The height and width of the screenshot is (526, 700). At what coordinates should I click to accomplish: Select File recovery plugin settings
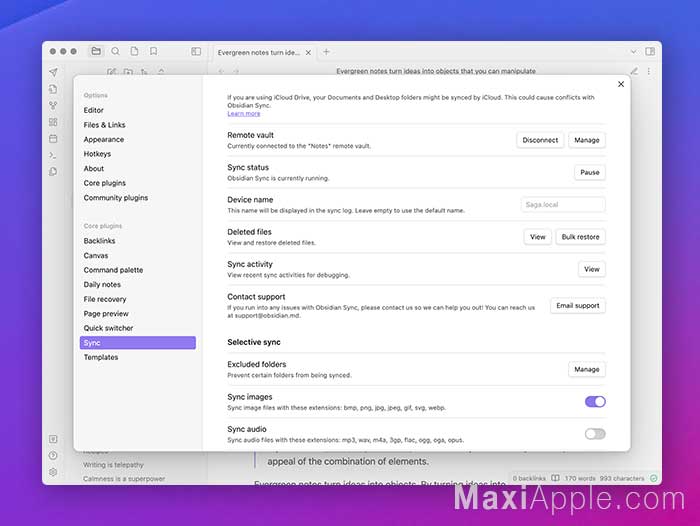click(138, 299)
